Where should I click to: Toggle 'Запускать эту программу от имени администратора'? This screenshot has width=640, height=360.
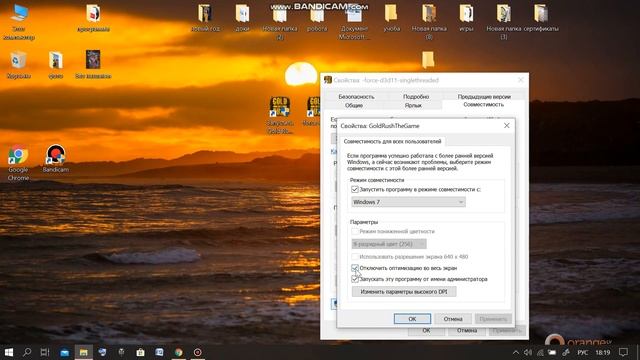pos(355,279)
